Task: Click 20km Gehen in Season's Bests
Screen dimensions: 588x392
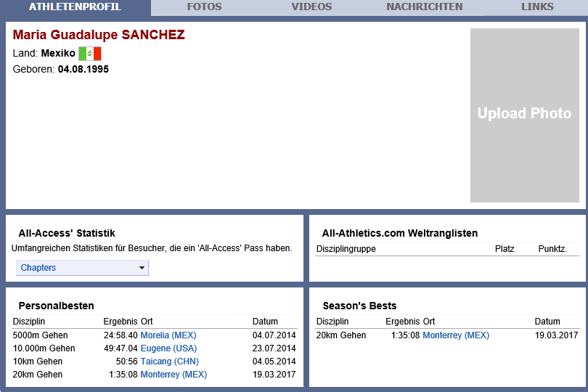Action: click(x=341, y=335)
